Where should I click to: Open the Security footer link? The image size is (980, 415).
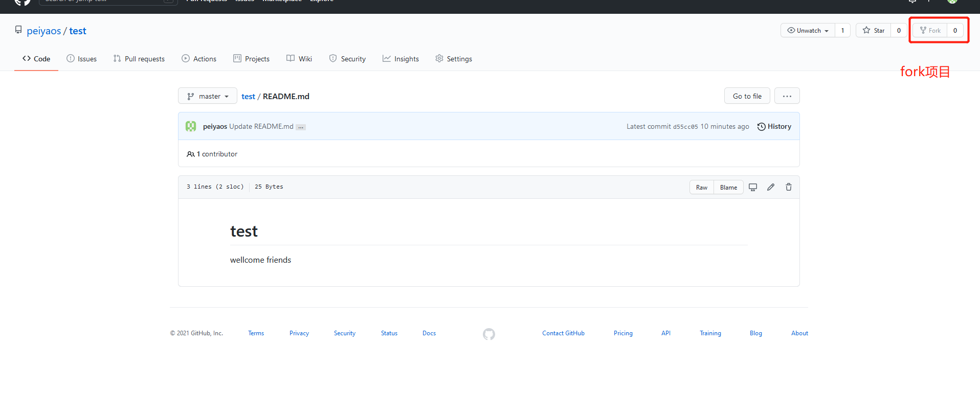(x=345, y=333)
